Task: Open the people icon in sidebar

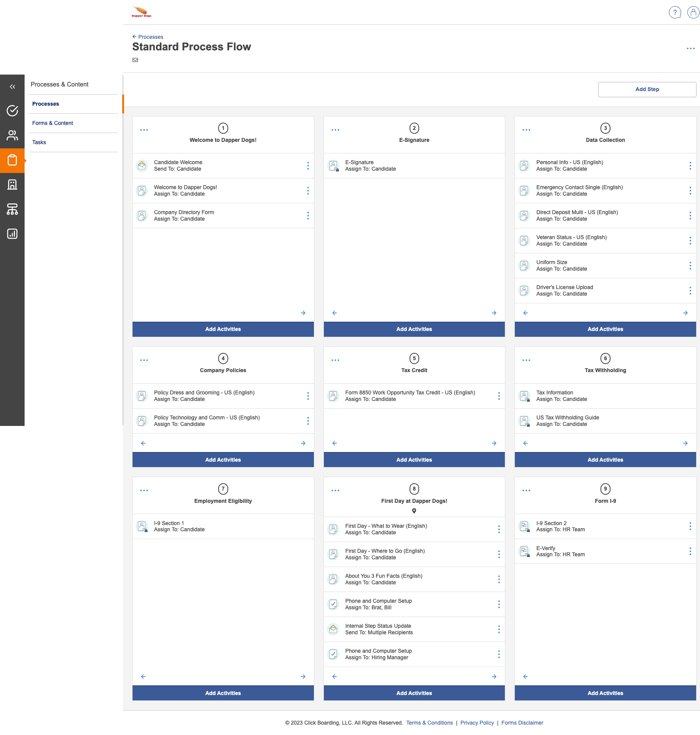Action: (x=12, y=135)
